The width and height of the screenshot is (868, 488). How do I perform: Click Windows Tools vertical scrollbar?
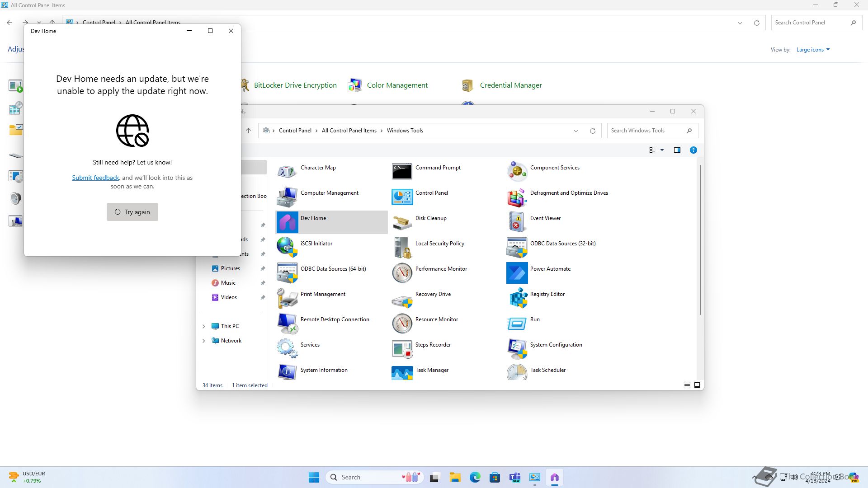[700, 240]
